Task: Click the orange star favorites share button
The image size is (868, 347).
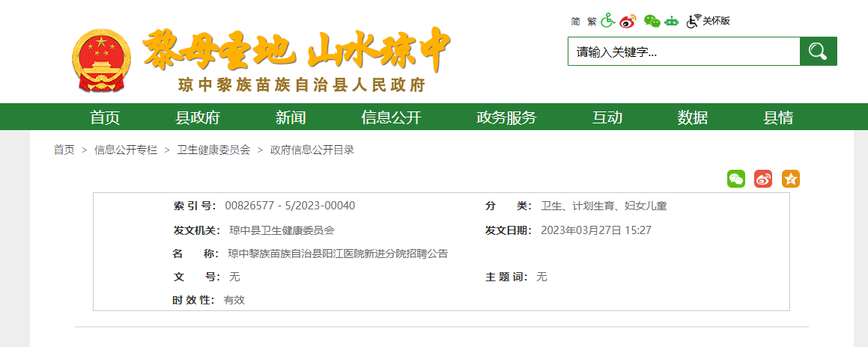Action: coord(791,179)
